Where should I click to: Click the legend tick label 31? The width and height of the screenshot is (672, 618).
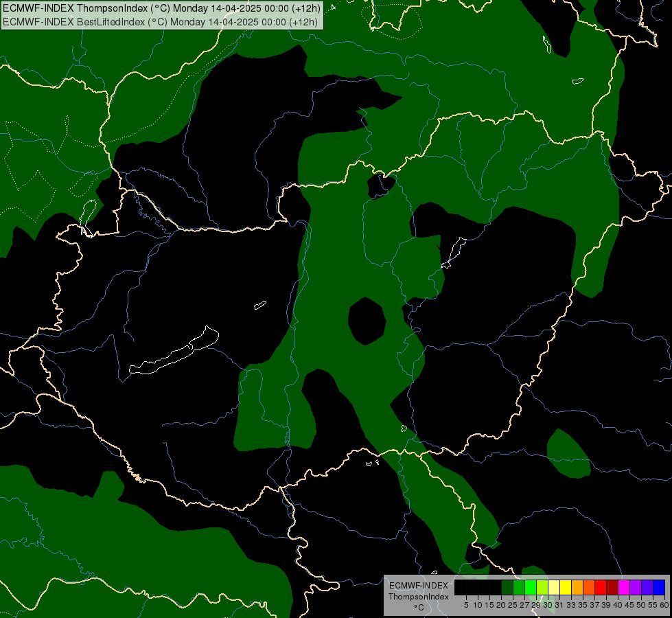(559, 605)
